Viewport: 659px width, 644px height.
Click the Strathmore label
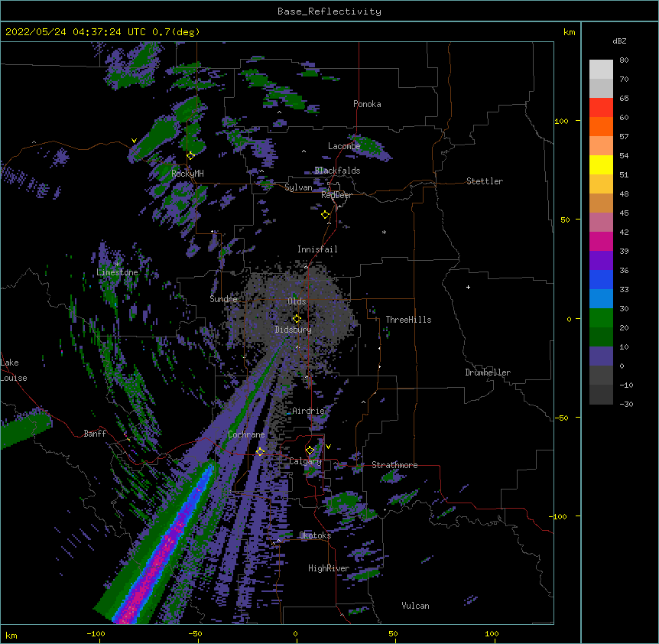394,465
